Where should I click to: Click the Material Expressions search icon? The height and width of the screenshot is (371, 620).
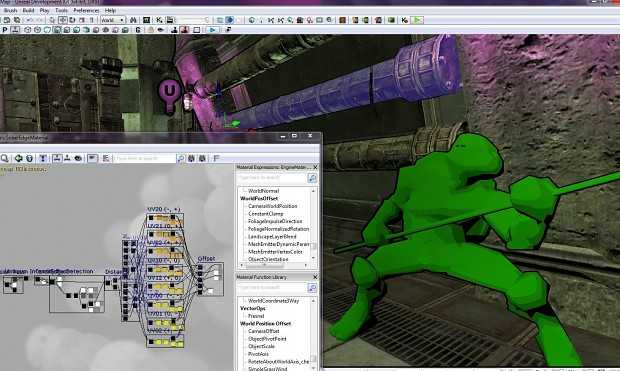tap(312, 178)
